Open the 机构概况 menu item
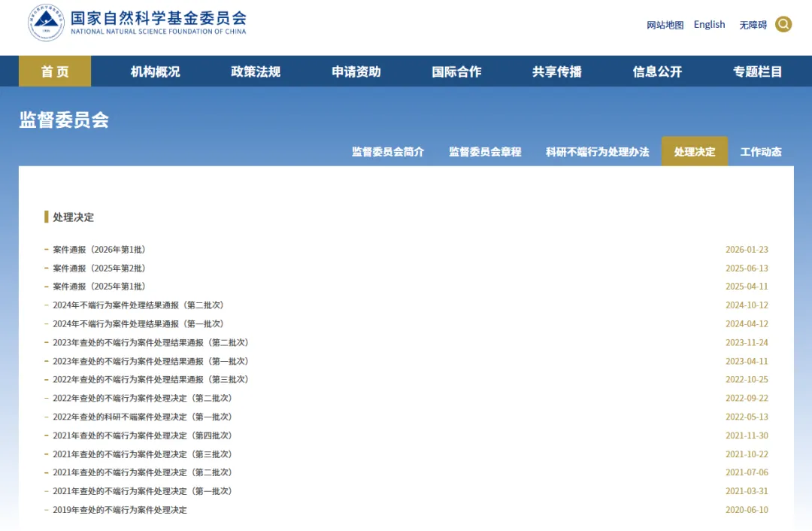The height and width of the screenshot is (531, 812). (x=155, y=71)
